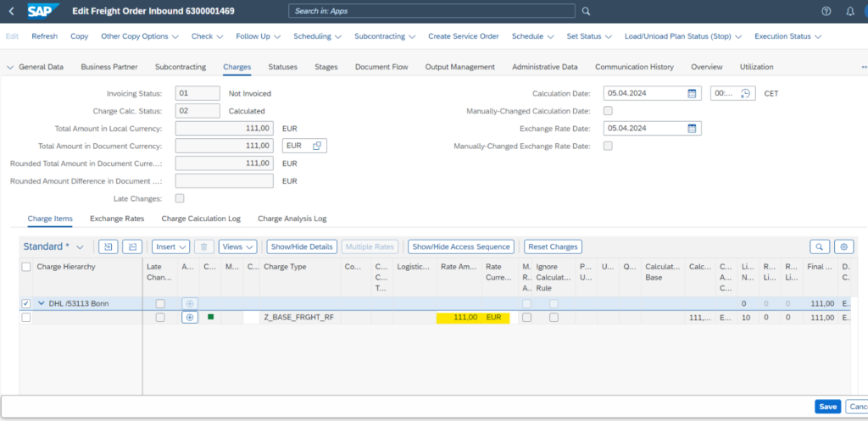This screenshot has height=421, width=868.
Task: Open the Charge Calculation Log tab
Action: pos(201,219)
